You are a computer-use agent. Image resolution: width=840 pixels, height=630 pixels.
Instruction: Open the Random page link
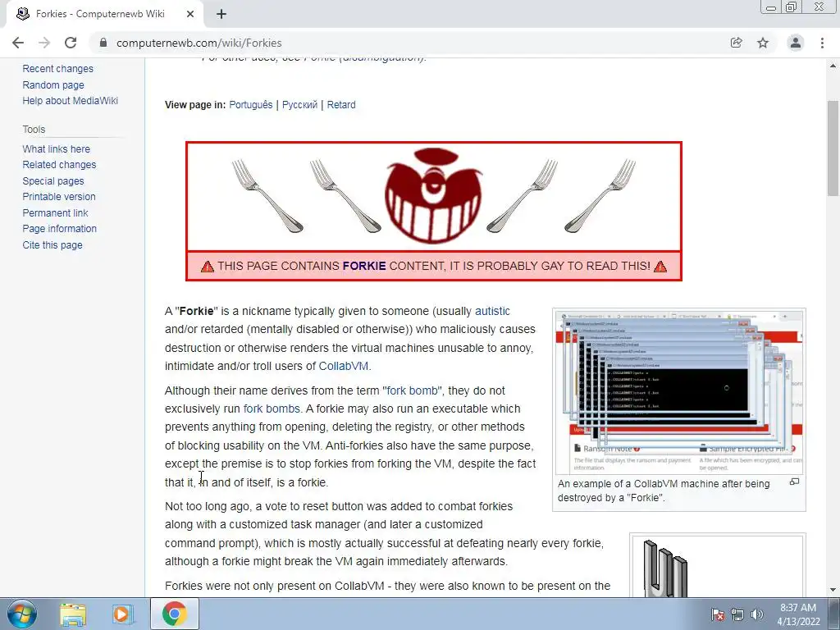click(x=53, y=84)
